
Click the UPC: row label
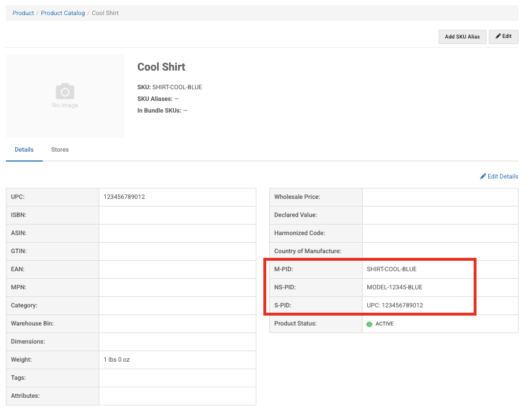[18, 197]
